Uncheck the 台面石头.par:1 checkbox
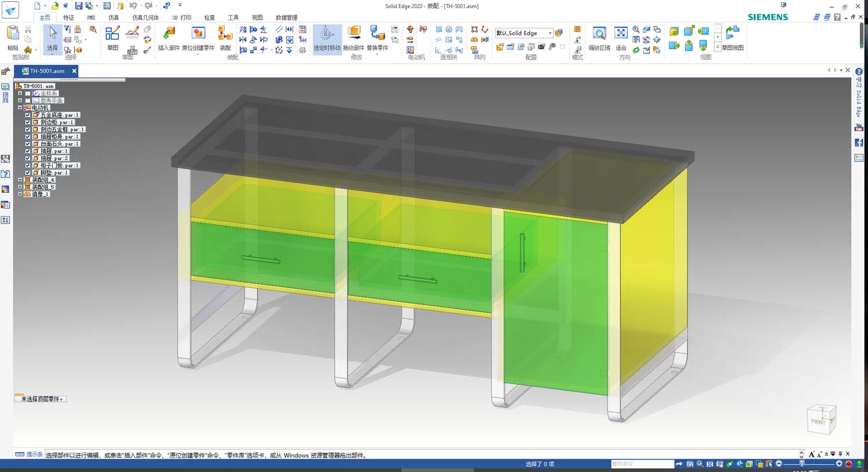 click(x=28, y=144)
